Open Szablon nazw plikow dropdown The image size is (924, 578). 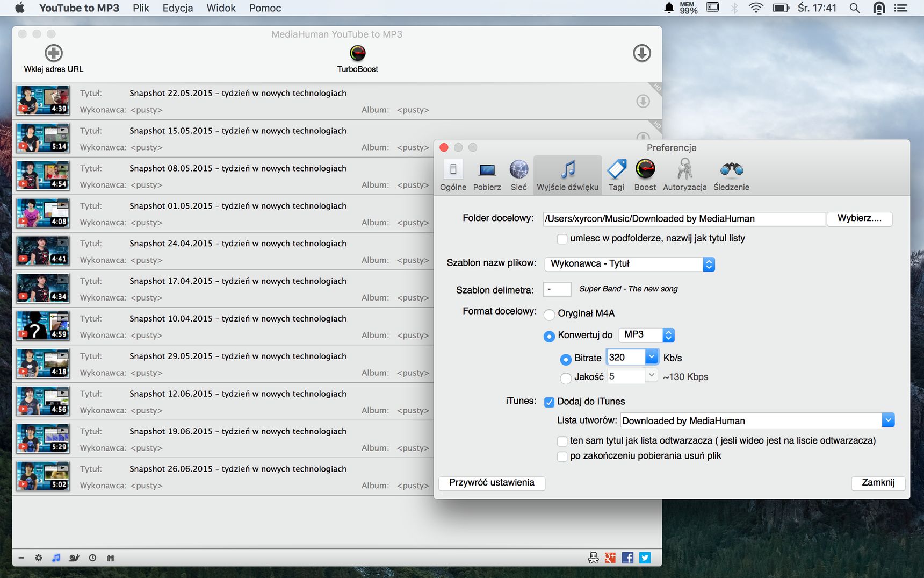click(x=630, y=264)
